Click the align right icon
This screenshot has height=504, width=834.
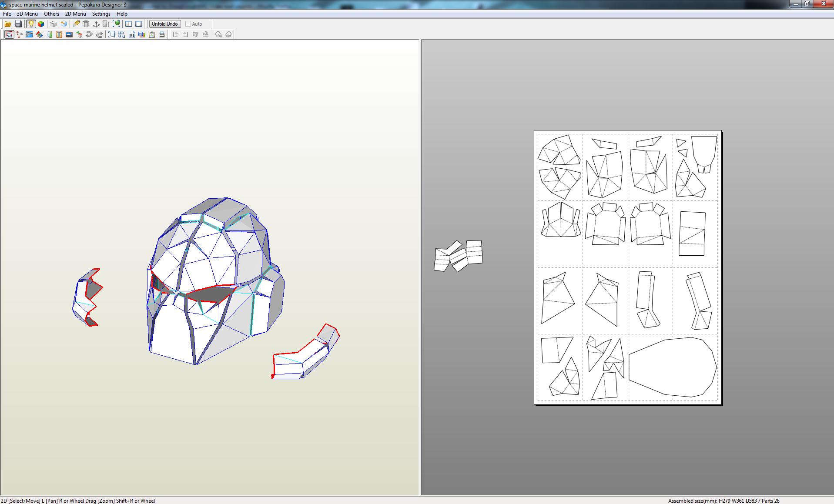(186, 34)
